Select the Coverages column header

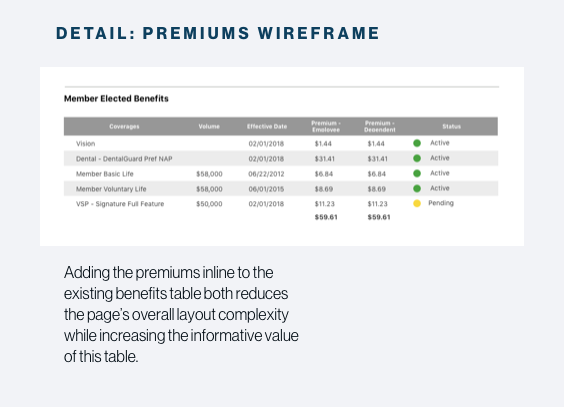124,126
